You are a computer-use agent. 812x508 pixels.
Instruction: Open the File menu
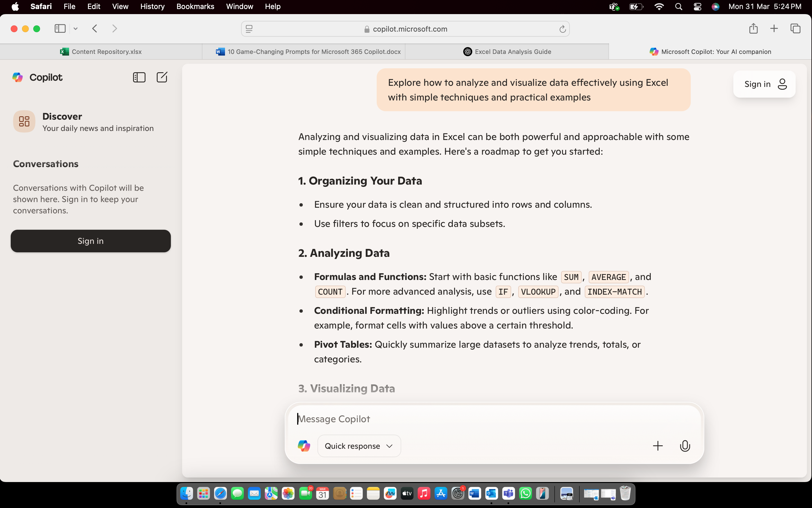[x=69, y=7]
